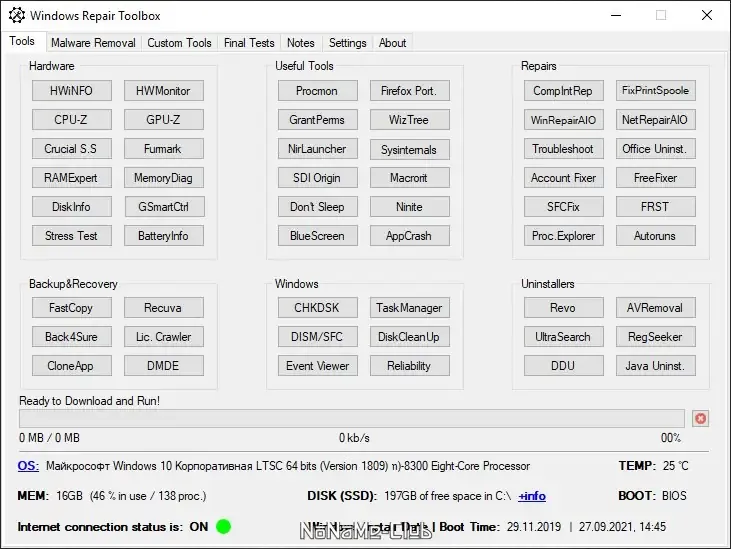Run Account Fixer

564,178
